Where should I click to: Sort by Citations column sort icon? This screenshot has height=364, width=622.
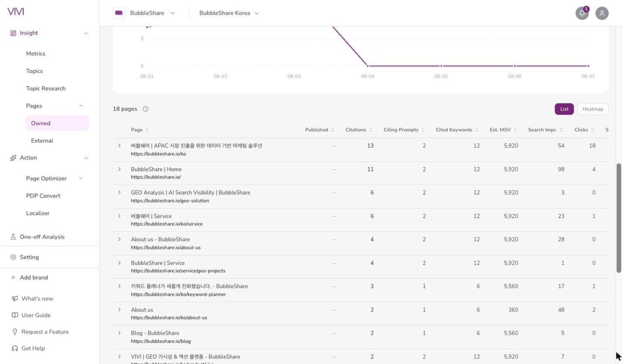[x=371, y=130]
